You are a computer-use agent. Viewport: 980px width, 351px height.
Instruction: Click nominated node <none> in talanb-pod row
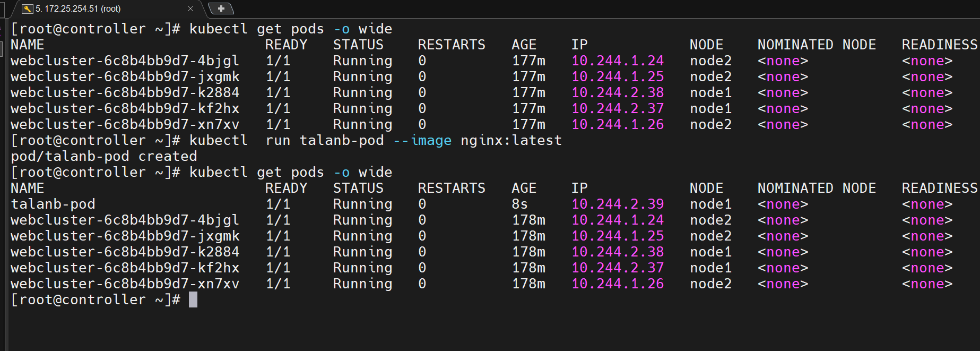click(783, 204)
